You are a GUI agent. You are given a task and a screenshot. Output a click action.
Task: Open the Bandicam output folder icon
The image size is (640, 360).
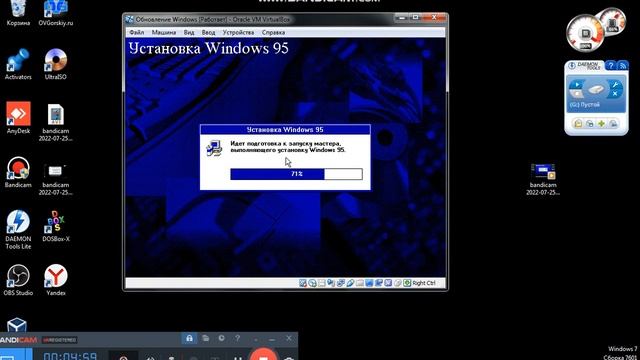[x=205, y=338]
